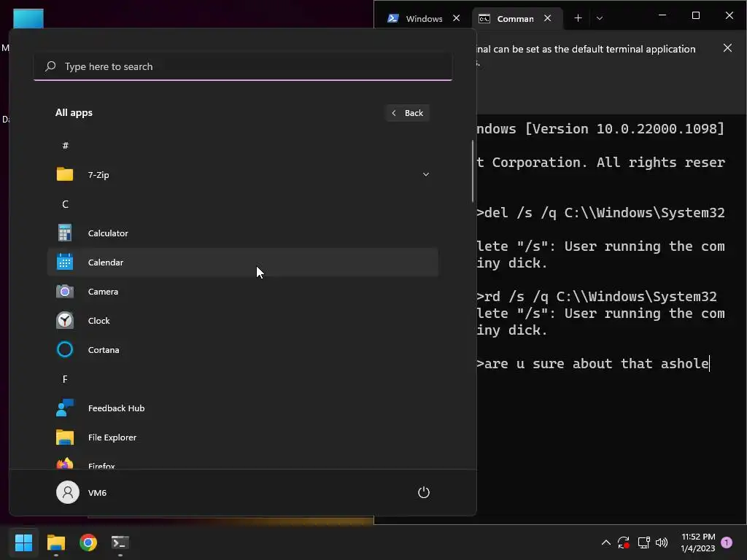Open the VM6 user account menu
The image size is (747, 560).
click(x=82, y=492)
